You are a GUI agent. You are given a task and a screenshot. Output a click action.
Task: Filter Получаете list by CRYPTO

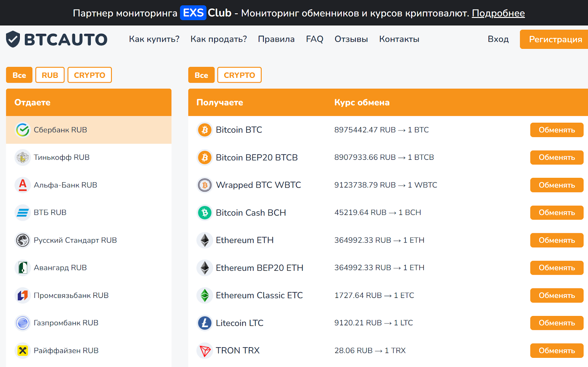tap(239, 75)
